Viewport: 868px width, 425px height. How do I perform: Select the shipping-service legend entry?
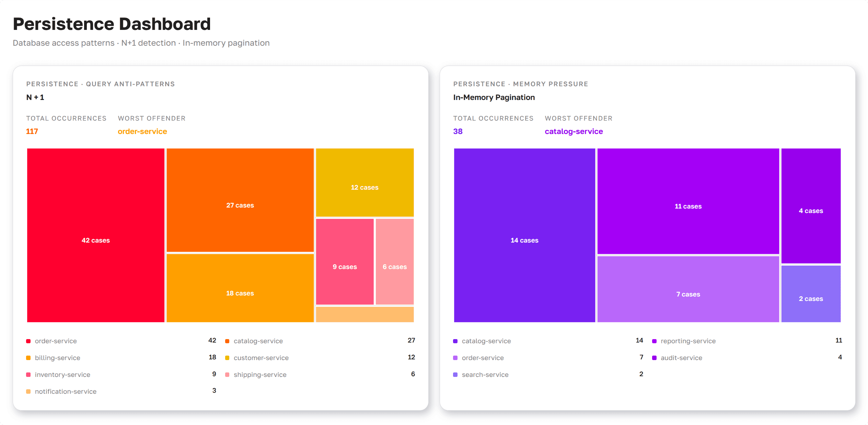point(320,374)
